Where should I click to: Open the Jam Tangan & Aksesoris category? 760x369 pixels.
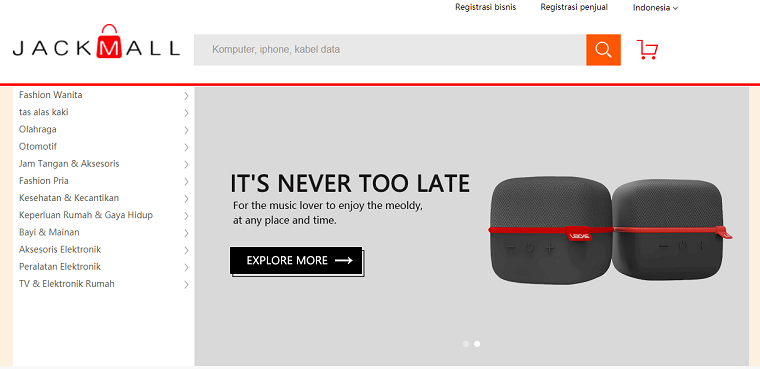69,164
